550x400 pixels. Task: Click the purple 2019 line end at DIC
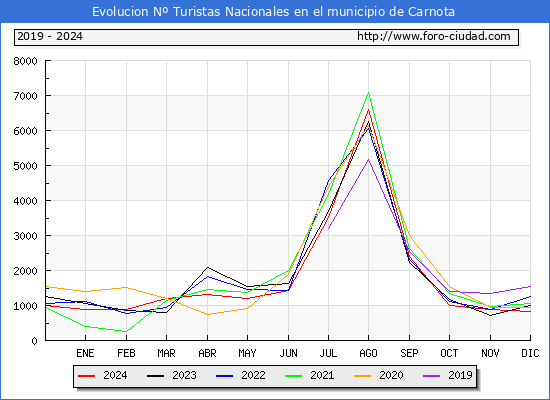point(530,286)
